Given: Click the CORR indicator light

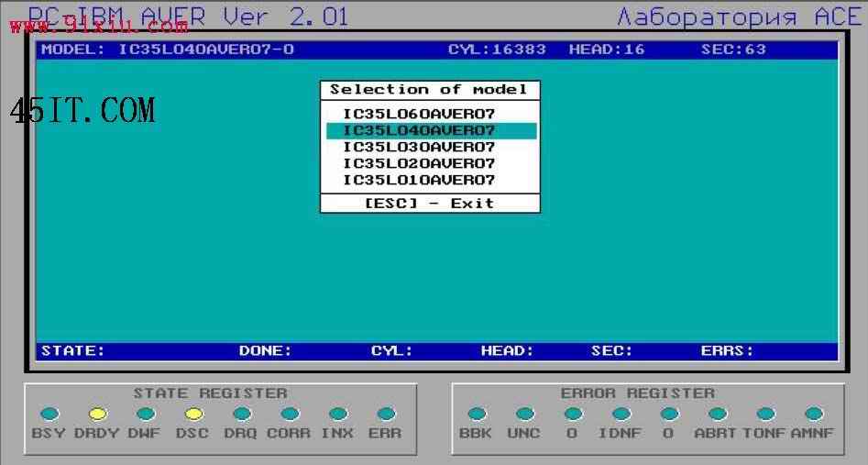Looking at the screenshot, I should click(290, 414).
